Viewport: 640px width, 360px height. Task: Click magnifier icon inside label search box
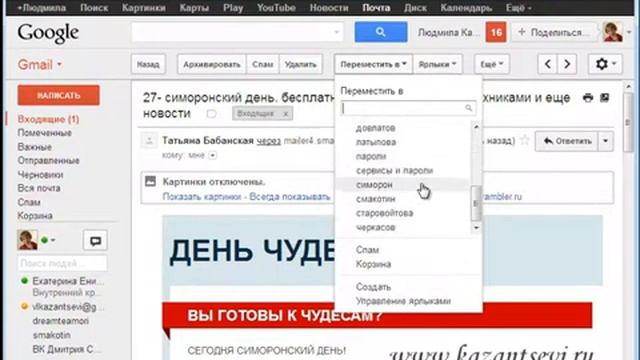click(468, 108)
